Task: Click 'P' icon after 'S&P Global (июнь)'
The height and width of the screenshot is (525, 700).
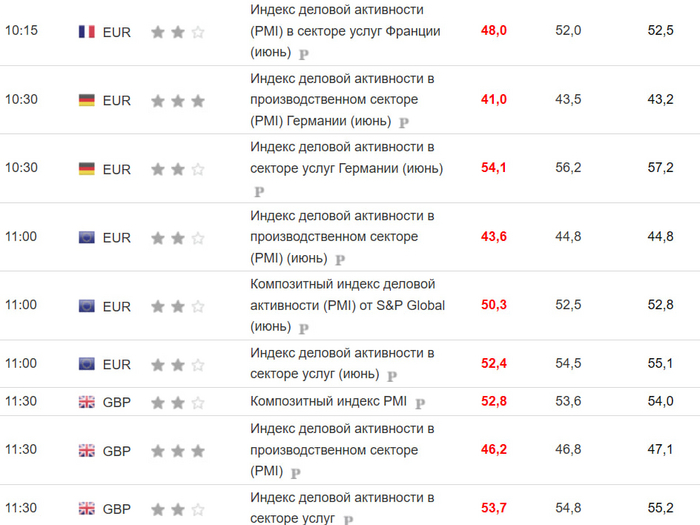Action: point(304,328)
